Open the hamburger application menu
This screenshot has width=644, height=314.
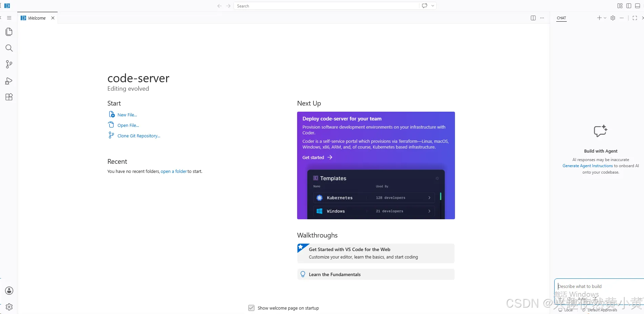click(x=9, y=18)
